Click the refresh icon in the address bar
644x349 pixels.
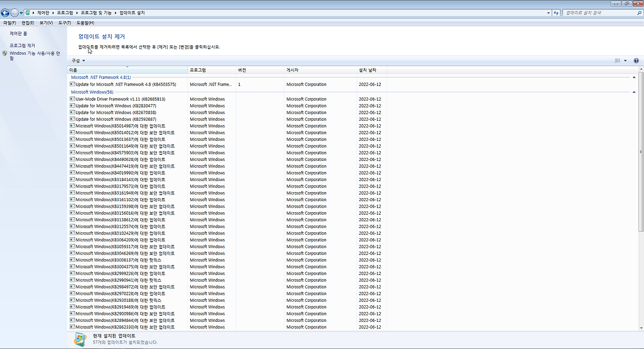click(555, 13)
